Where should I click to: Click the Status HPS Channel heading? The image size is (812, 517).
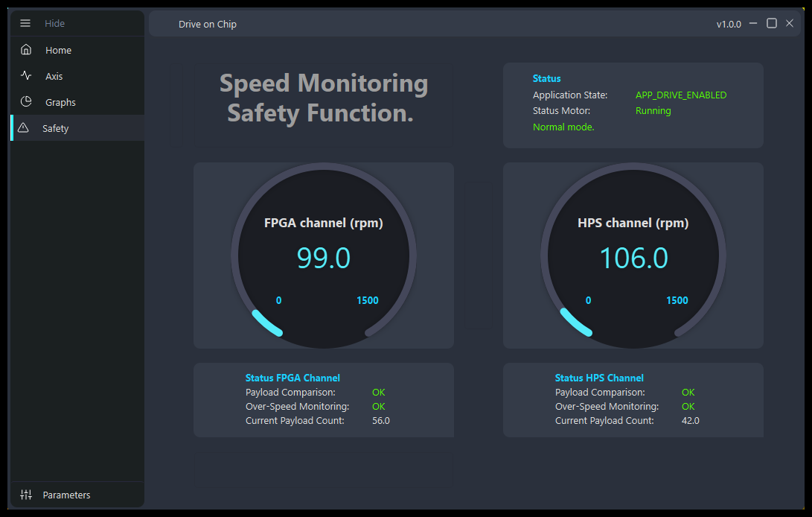599,378
